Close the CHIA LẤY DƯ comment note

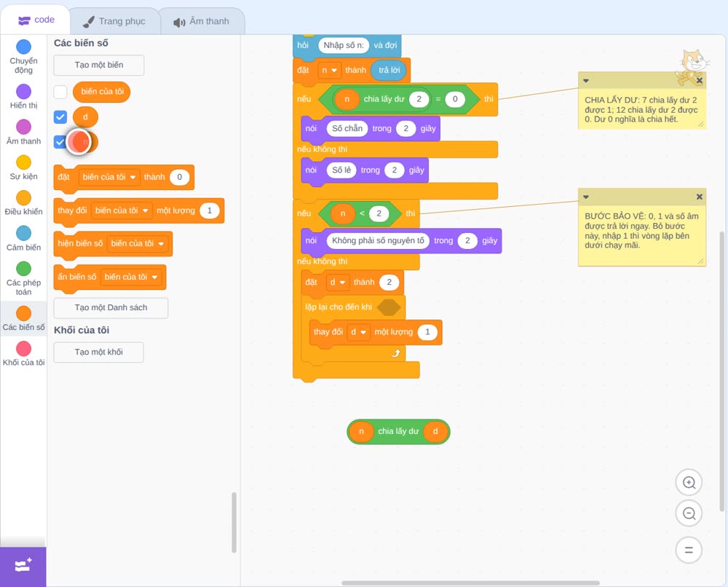699,80
